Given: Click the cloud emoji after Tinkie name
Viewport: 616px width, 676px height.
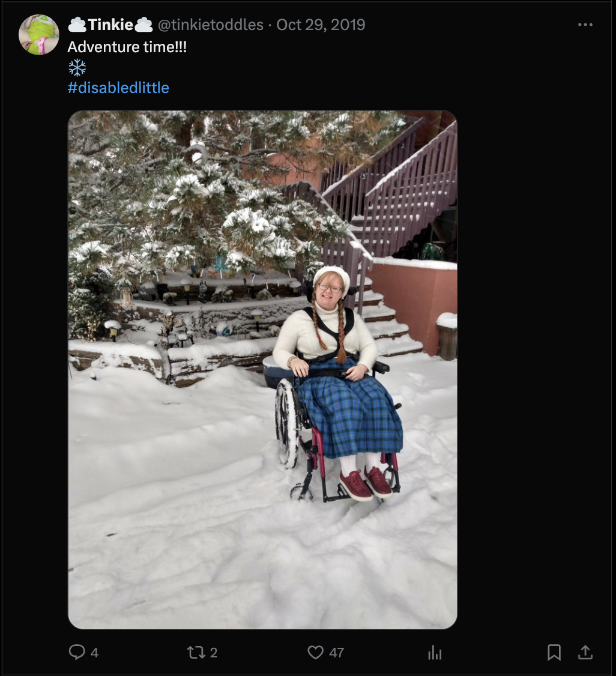Looking at the screenshot, I should tap(143, 25).
